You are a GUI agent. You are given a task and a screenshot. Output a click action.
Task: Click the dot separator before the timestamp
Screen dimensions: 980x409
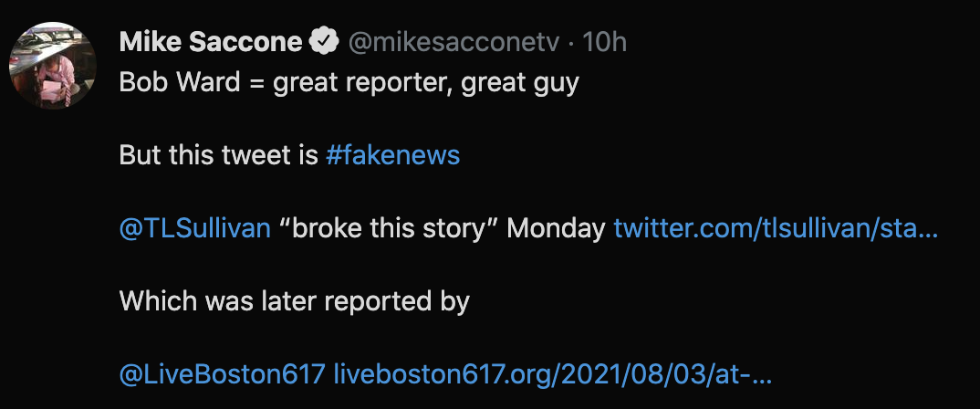[x=572, y=42]
